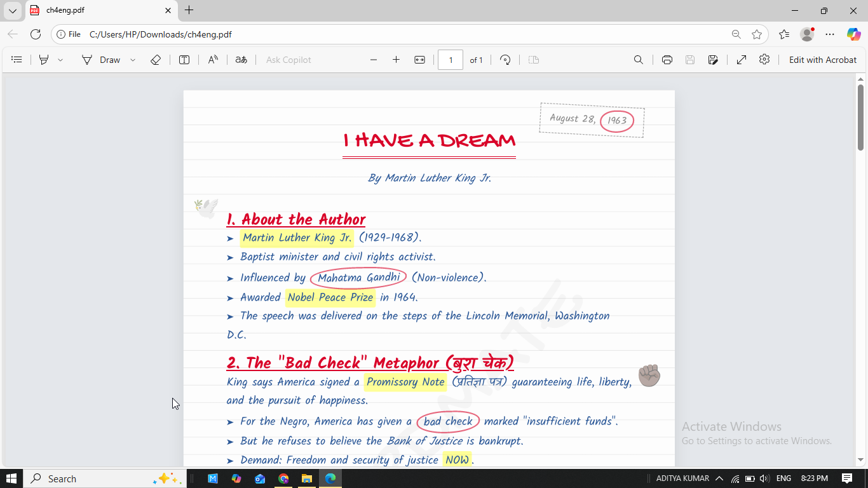868x488 pixels.
Task: Click Ask Copilot in the toolbar
Action: tap(288, 60)
